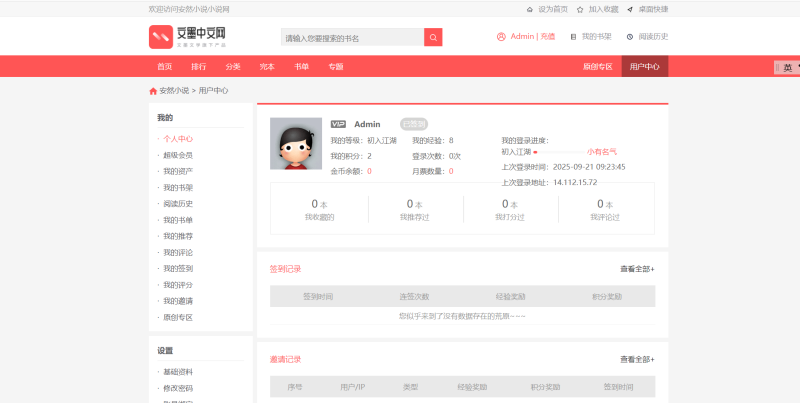Screen dimensions: 800x403
Task: Click 查看全部+ for 邀请记录
Action: pyautogui.click(x=637, y=360)
